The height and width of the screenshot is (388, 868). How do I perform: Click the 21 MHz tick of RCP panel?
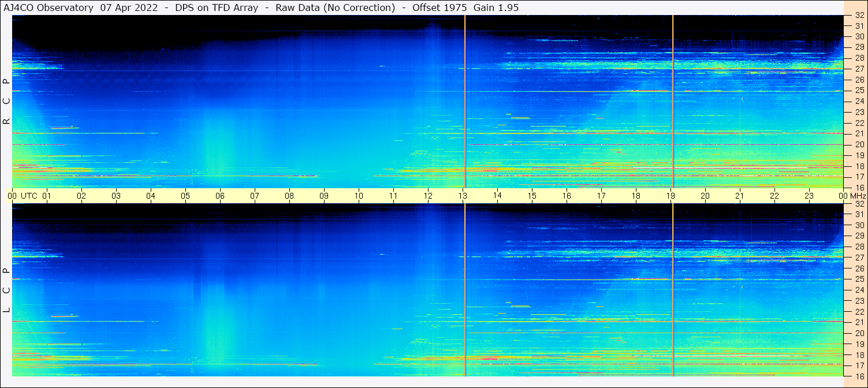click(x=859, y=134)
